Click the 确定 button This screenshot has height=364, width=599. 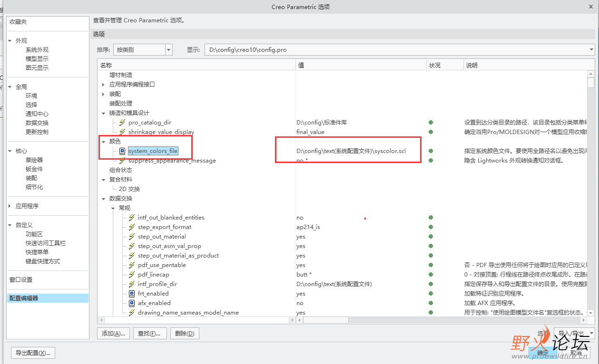click(x=543, y=353)
